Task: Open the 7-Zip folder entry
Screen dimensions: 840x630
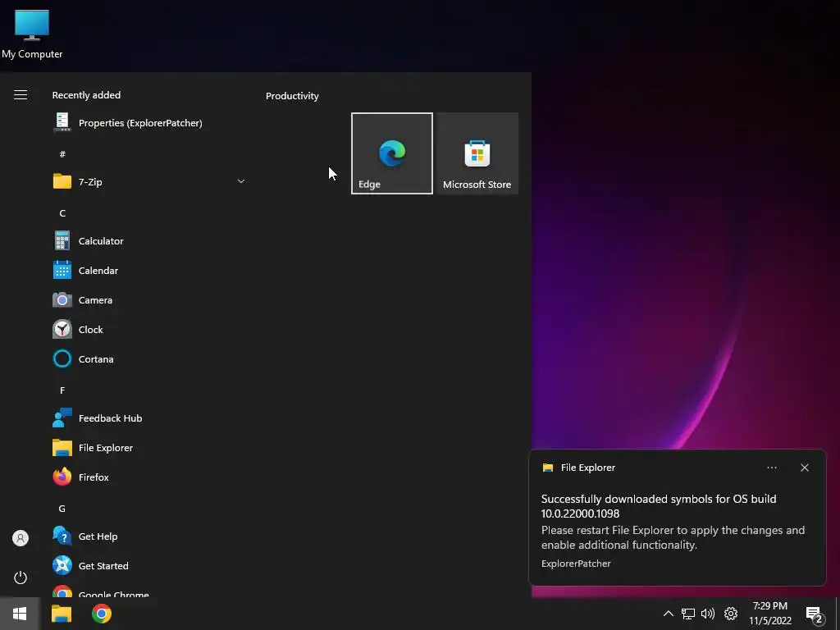Action: point(149,181)
